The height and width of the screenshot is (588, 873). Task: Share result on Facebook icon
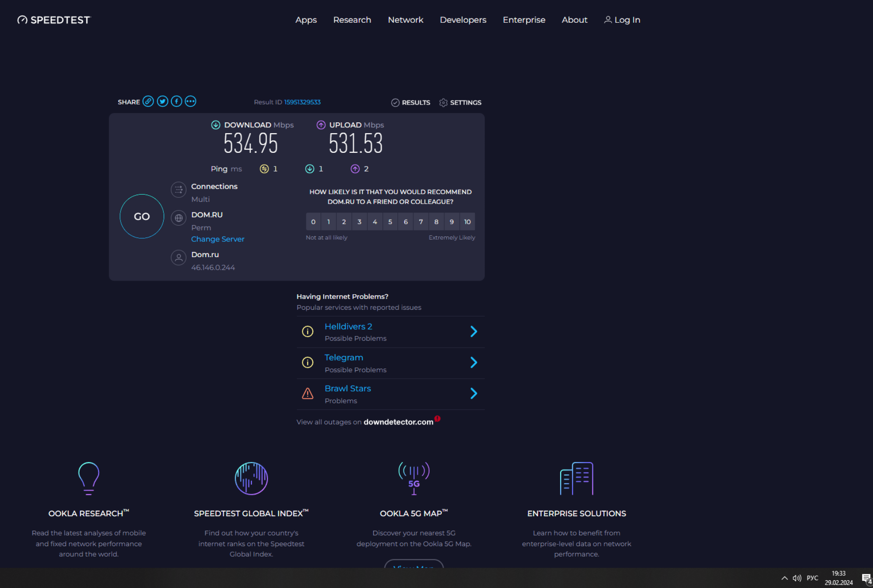coord(176,101)
